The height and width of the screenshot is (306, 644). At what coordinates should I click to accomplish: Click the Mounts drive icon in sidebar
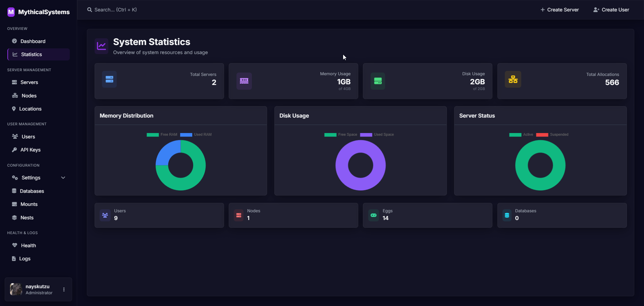[14, 204]
